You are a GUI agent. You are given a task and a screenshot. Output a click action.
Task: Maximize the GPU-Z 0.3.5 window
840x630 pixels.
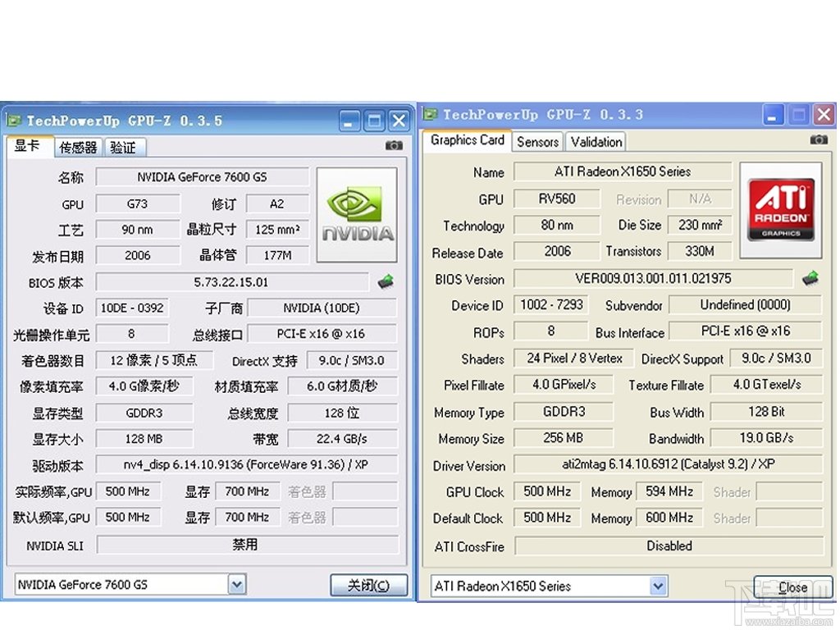[374, 121]
